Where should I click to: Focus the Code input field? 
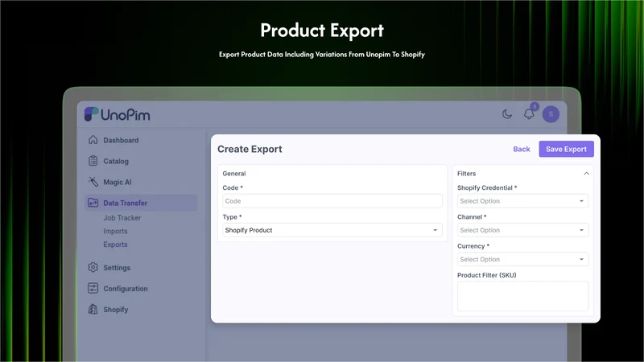(332, 201)
